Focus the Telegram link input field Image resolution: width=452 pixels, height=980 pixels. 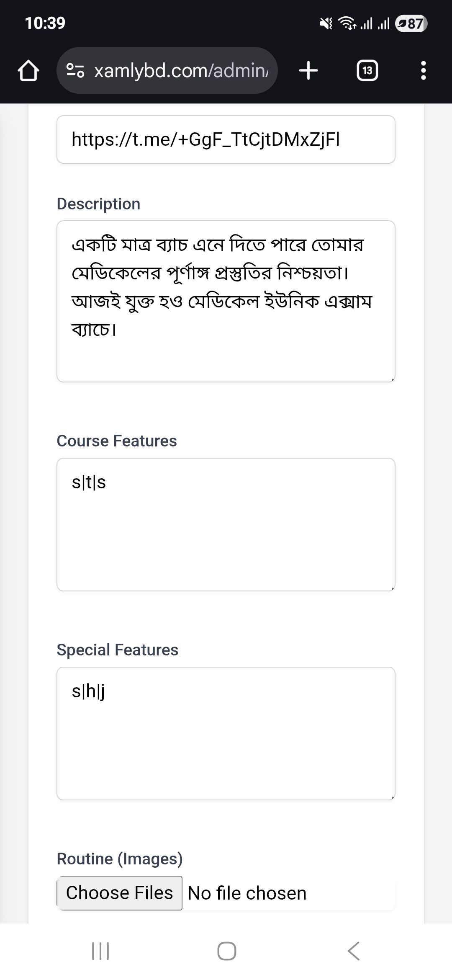226,139
